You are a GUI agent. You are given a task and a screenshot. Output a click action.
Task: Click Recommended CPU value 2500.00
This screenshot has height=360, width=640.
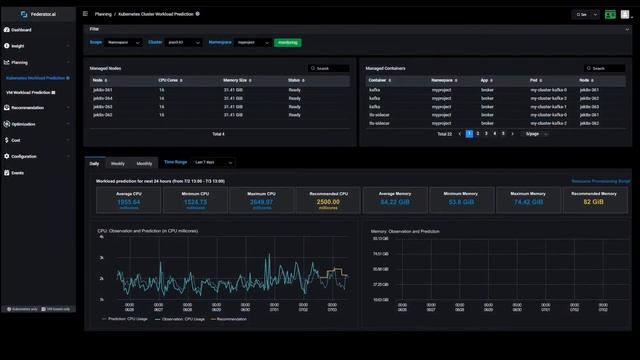tap(328, 202)
